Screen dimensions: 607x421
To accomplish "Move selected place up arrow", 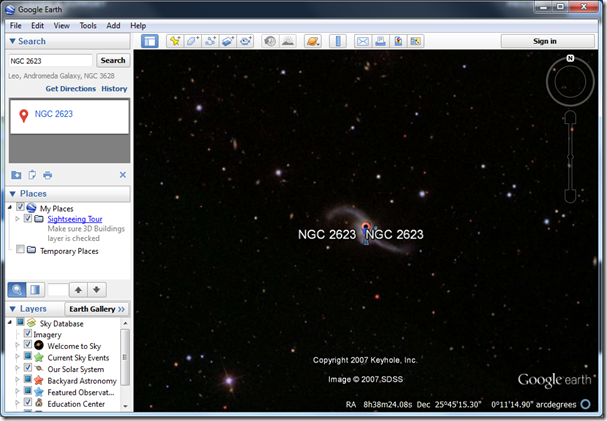I will (x=78, y=289).
